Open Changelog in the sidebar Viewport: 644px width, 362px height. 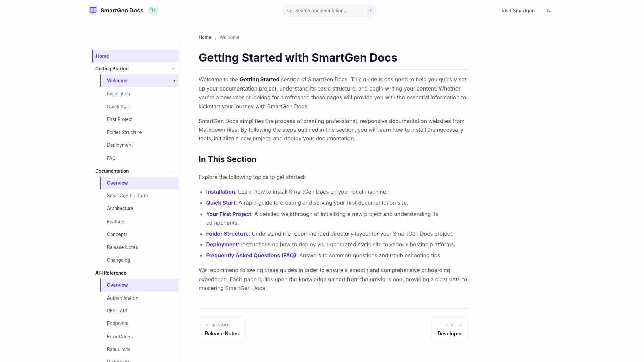tap(140, 260)
